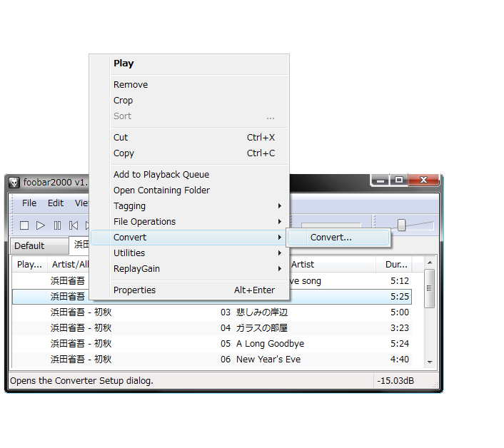Click the Stop playback button
This screenshot has height=448, width=504.
(24, 225)
